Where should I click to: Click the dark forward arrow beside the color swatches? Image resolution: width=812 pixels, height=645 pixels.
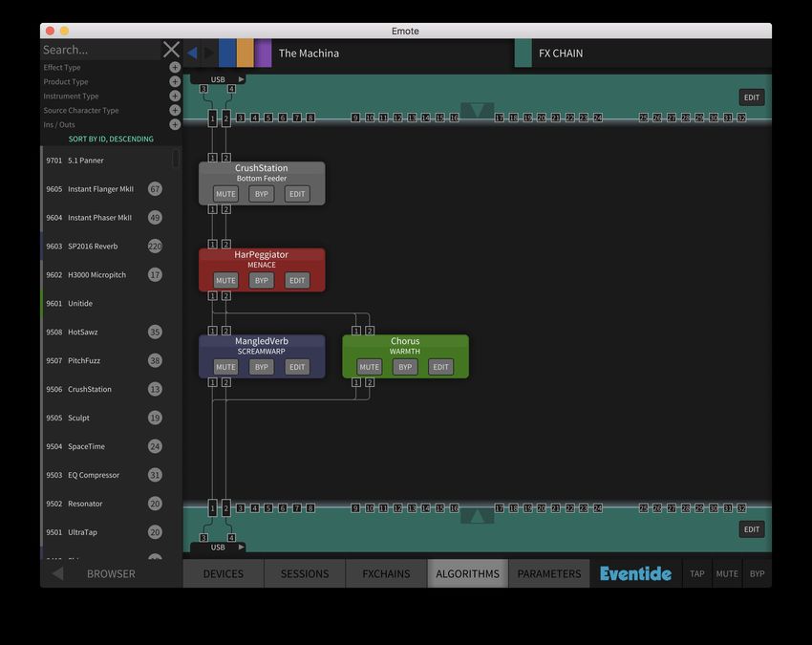209,53
